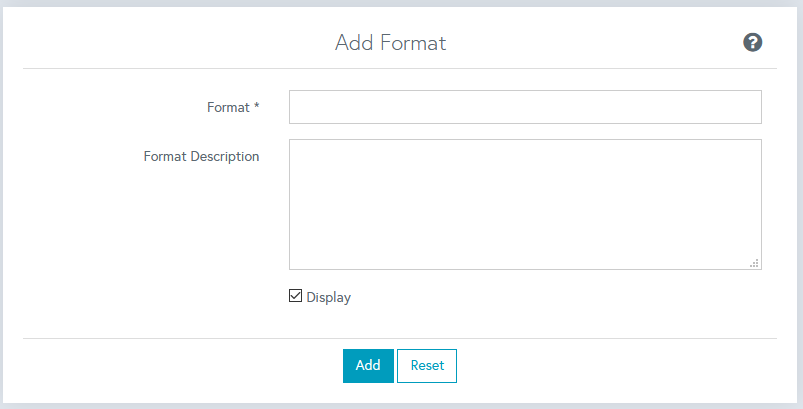Grab the textarea resize handle
Image resolution: width=803 pixels, height=409 pixels.
click(754, 263)
